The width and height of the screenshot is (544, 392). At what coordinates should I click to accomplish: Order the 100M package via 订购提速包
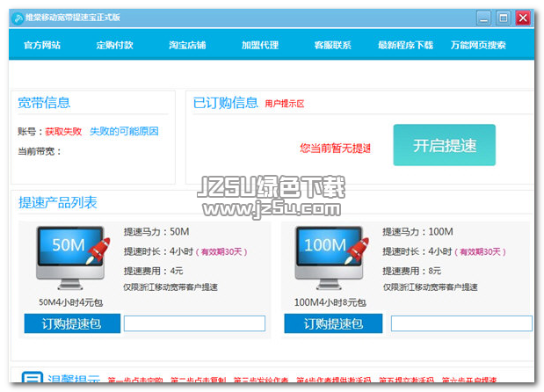[333, 323]
